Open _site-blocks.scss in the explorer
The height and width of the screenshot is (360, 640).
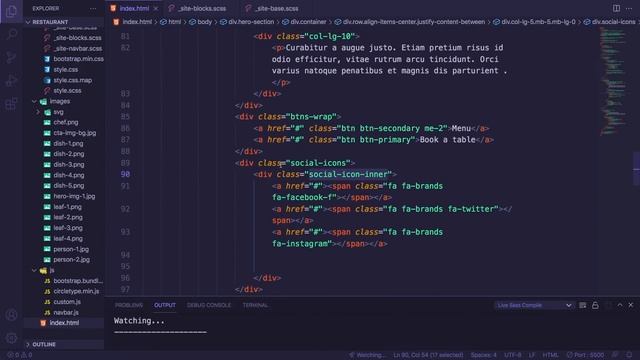(77, 38)
